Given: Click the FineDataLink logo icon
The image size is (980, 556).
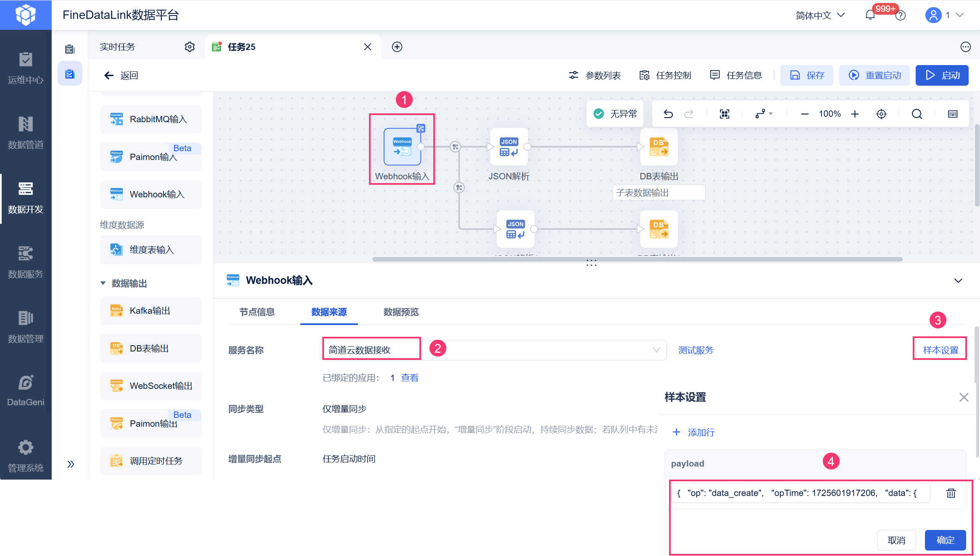Looking at the screenshot, I should tap(26, 15).
